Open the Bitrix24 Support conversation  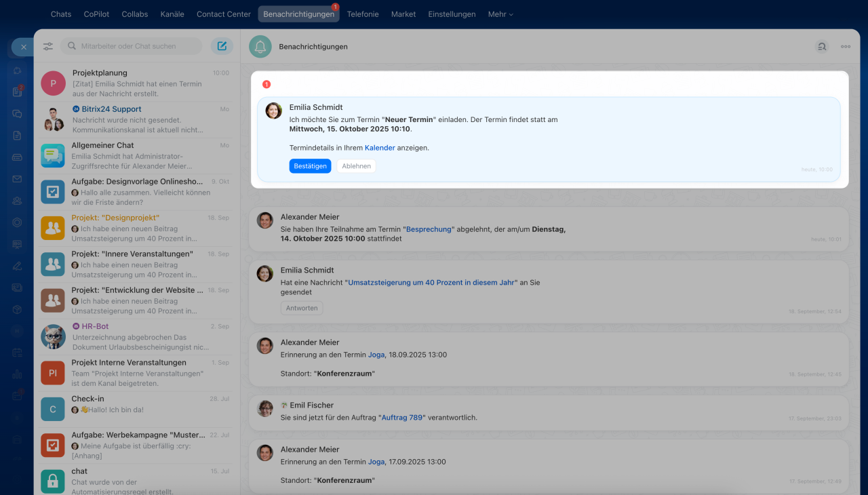[137, 119]
